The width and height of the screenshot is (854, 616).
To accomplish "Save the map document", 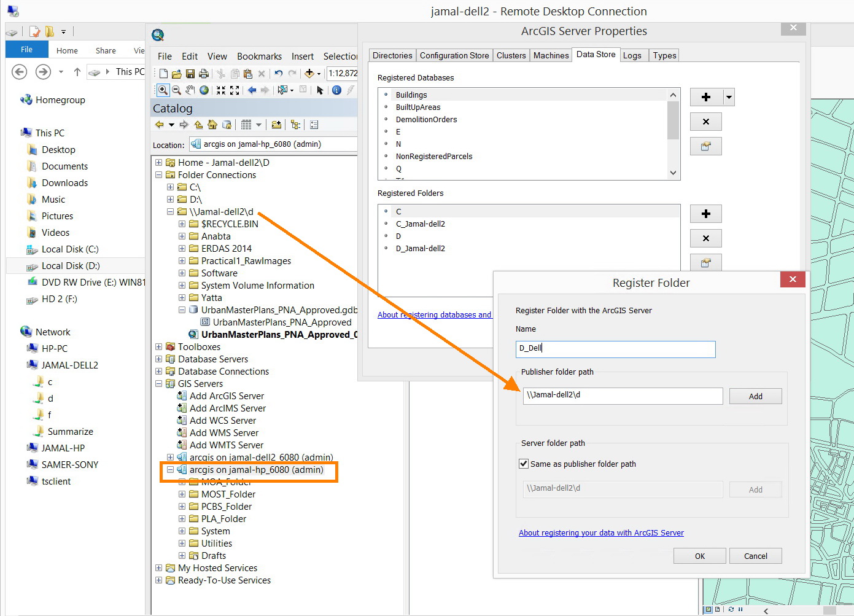I will tap(190, 74).
